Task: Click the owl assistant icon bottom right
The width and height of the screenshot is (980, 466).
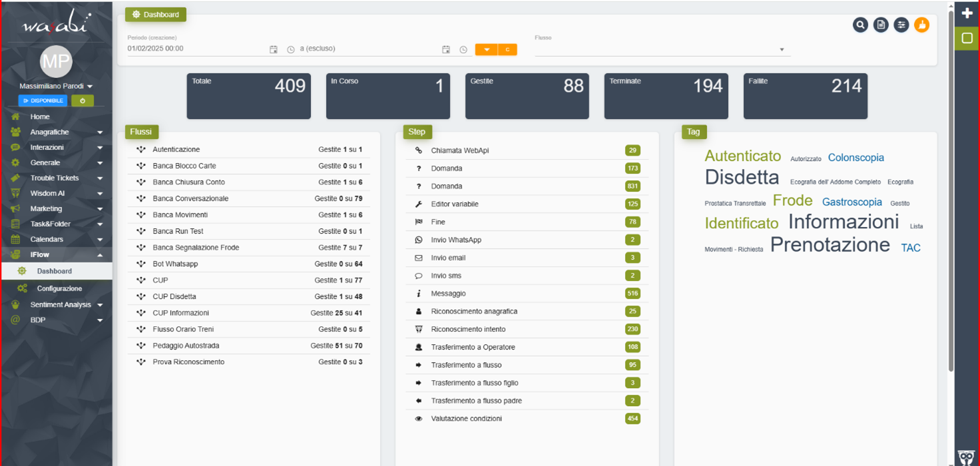Action: (966, 457)
